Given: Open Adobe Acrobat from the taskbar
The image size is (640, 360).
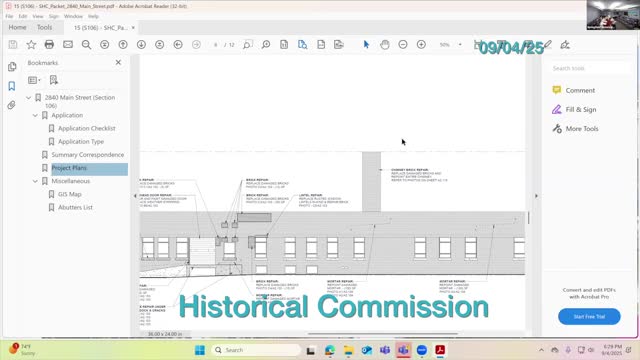Looking at the screenshot, I should (440, 350).
